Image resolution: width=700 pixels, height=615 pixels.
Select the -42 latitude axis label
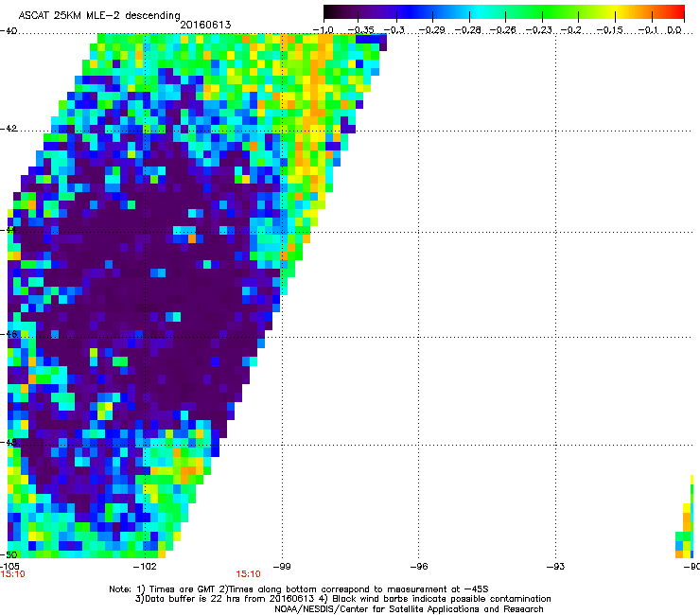click(x=9, y=128)
